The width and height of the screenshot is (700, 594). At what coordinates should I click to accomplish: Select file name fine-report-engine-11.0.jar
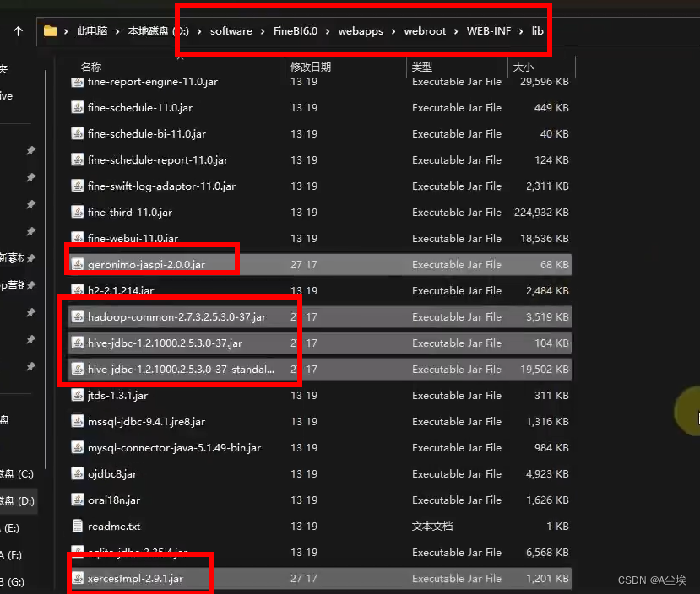[x=153, y=82]
